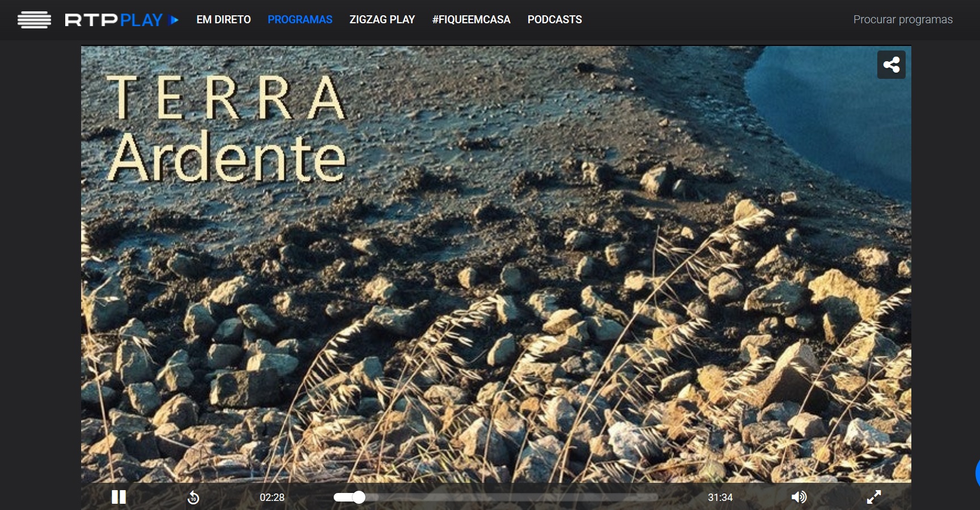980x510 pixels.
Task: Enter fullscreen mode with the expand icon
Action: 874,497
